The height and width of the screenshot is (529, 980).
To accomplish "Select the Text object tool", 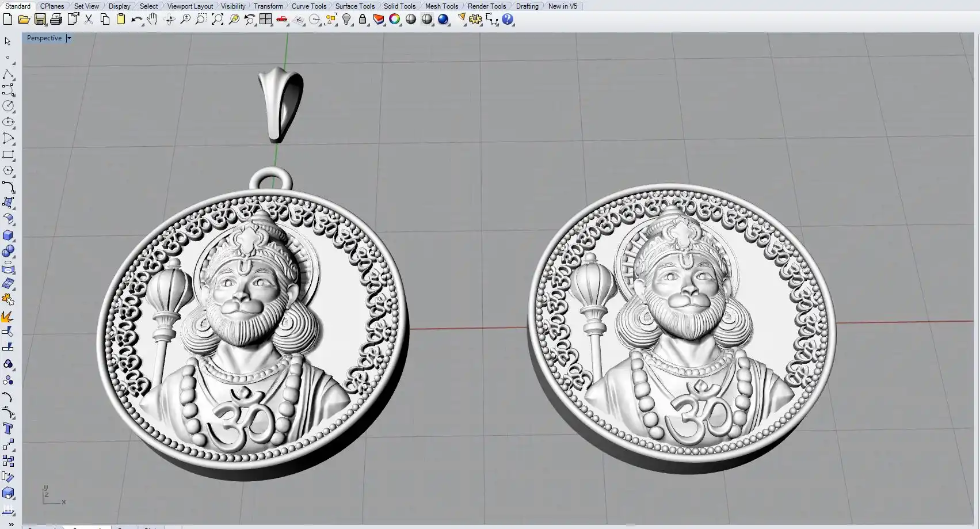I will [x=8, y=428].
